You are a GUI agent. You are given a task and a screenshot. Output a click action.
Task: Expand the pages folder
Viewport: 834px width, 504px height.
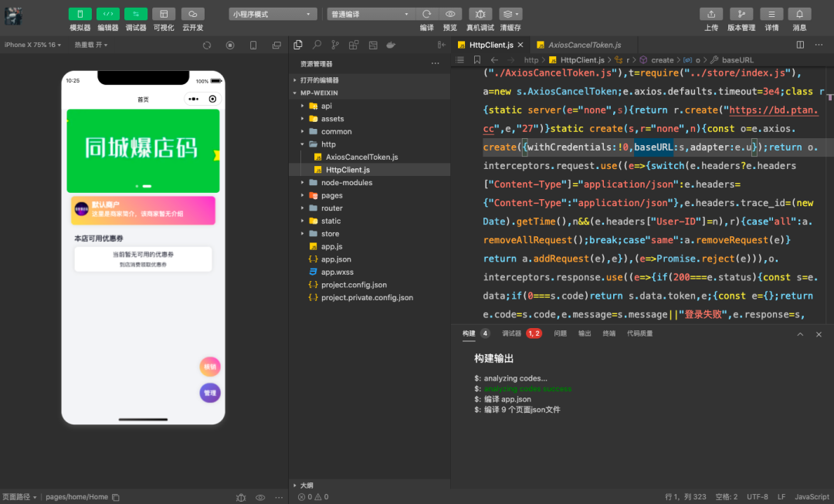click(x=370, y=195)
